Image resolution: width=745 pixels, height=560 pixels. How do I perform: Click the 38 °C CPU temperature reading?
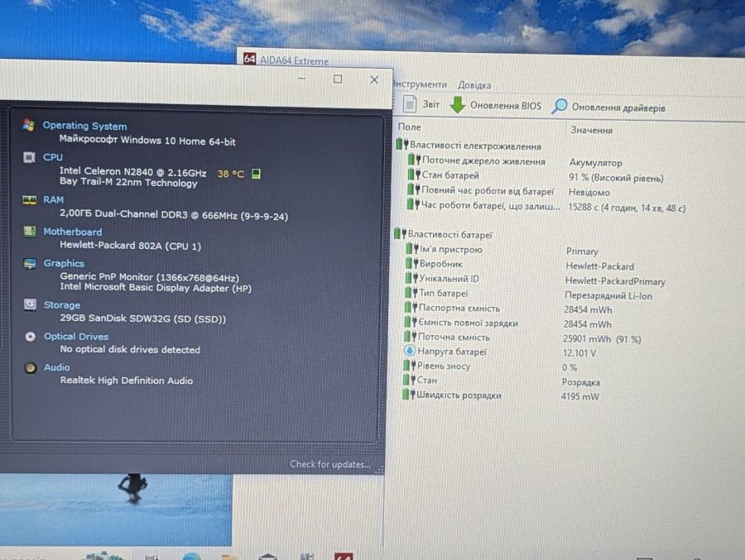230,174
